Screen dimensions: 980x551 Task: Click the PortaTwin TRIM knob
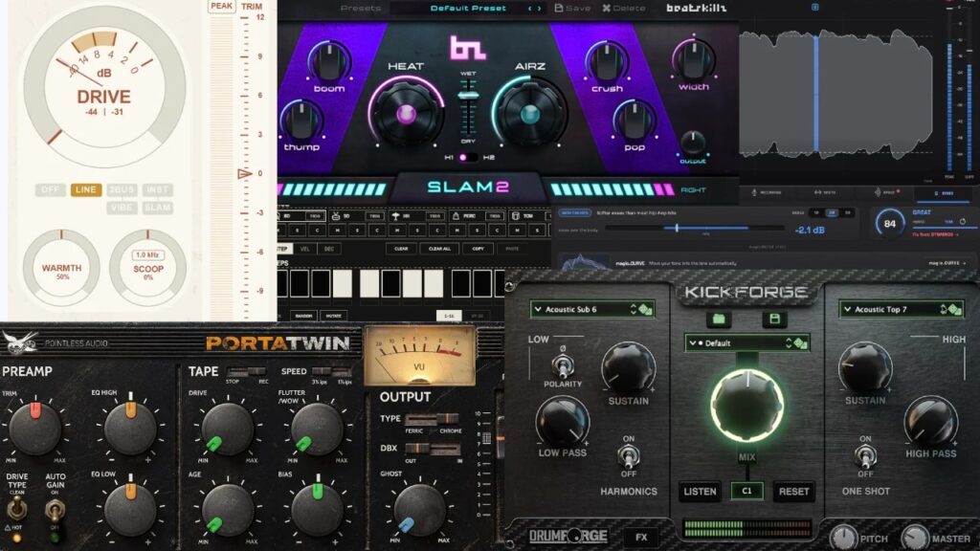pos(35,428)
